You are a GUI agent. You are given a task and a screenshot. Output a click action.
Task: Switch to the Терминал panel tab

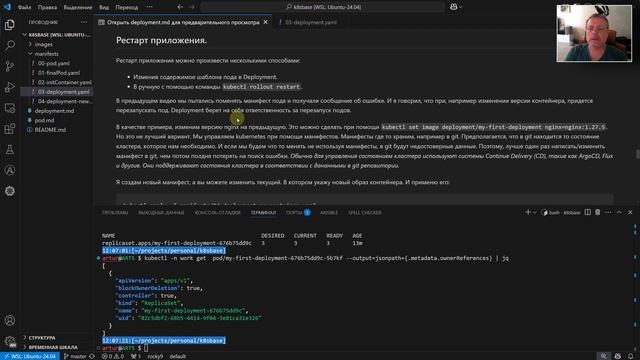pos(263,213)
